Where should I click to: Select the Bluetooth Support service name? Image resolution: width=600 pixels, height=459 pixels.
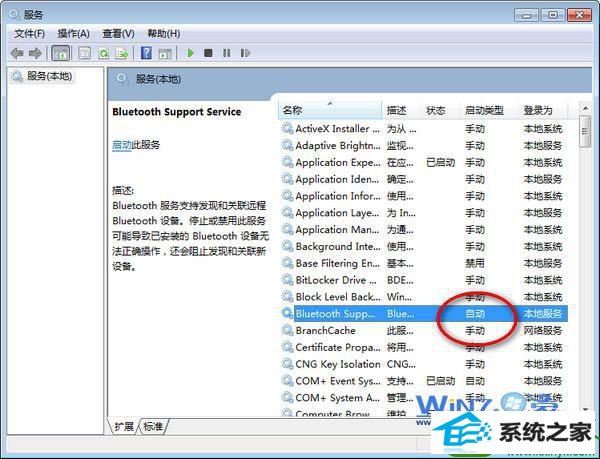point(335,314)
